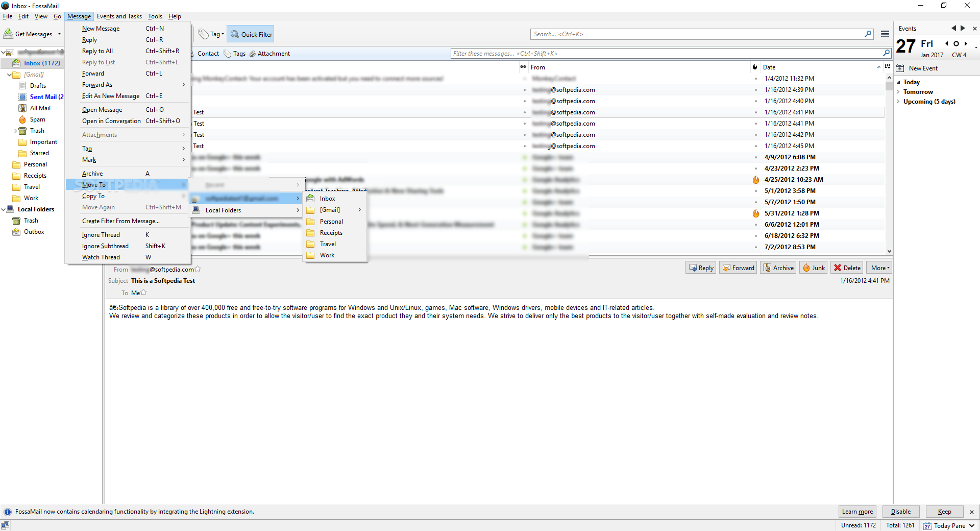
Task: Select Archive in the Message menu
Action: (128, 174)
